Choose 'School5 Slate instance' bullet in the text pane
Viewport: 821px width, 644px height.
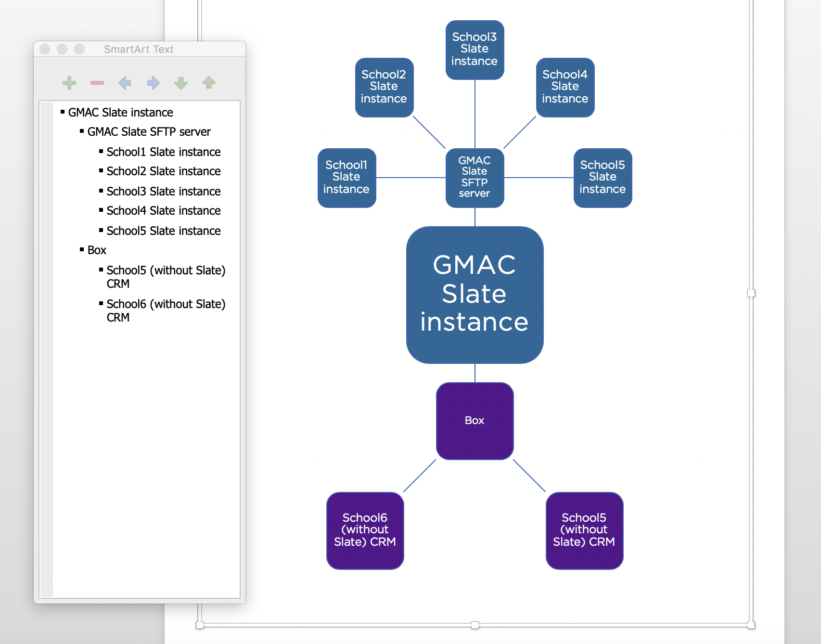click(x=164, y=231)
